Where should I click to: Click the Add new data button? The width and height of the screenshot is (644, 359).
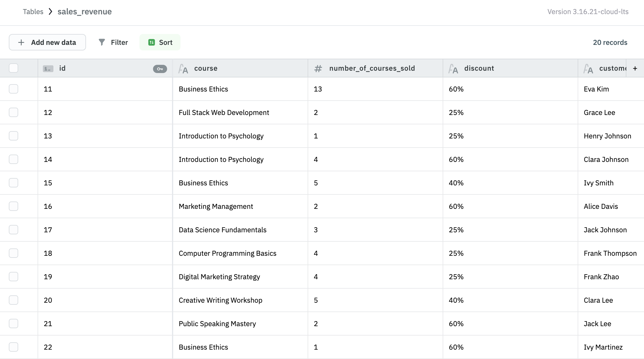point(47,42)
